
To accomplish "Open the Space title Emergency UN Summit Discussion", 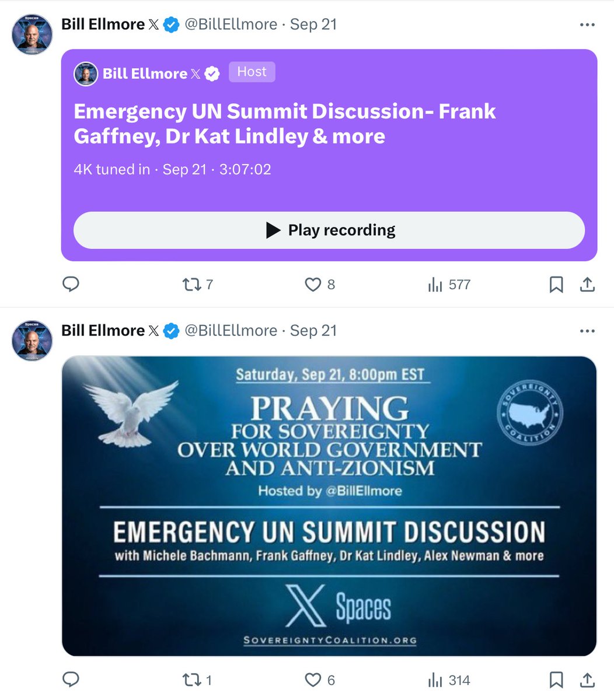I will [285, 124].
